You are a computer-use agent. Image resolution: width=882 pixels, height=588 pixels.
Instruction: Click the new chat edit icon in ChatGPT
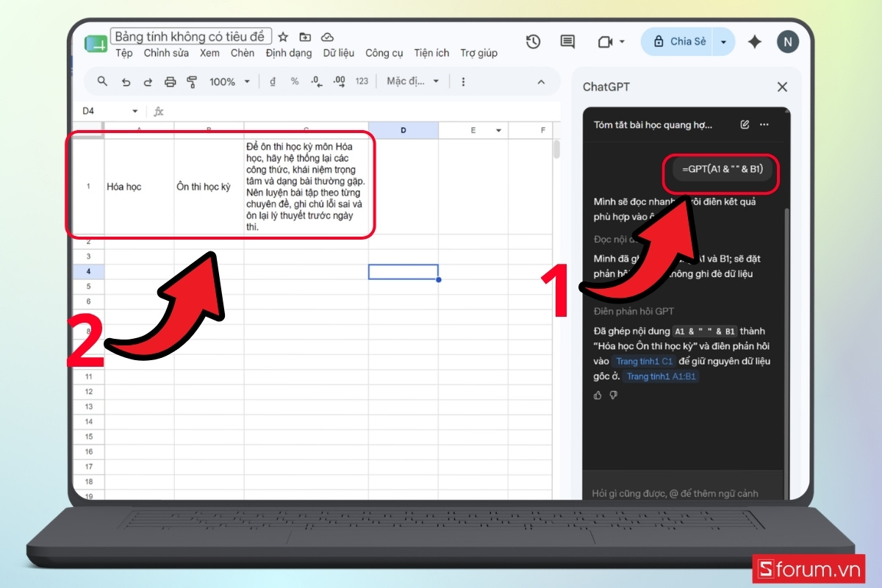(745, 125)
